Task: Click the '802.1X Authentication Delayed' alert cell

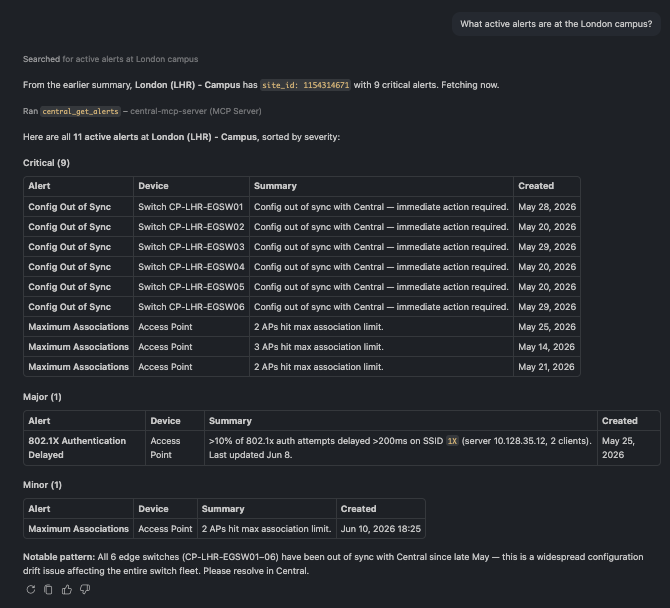Action: coord(84,448)
